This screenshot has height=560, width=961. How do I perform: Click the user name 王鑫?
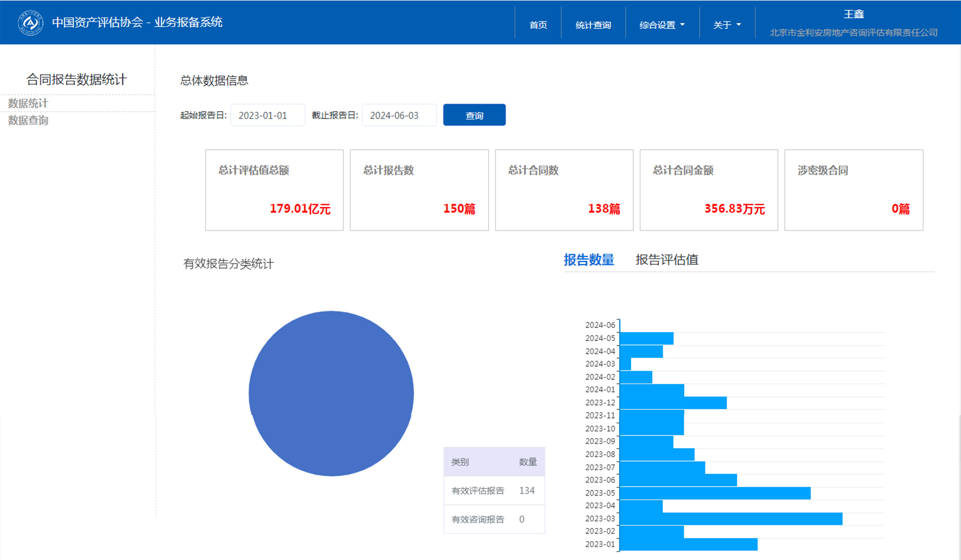(853, 14)
